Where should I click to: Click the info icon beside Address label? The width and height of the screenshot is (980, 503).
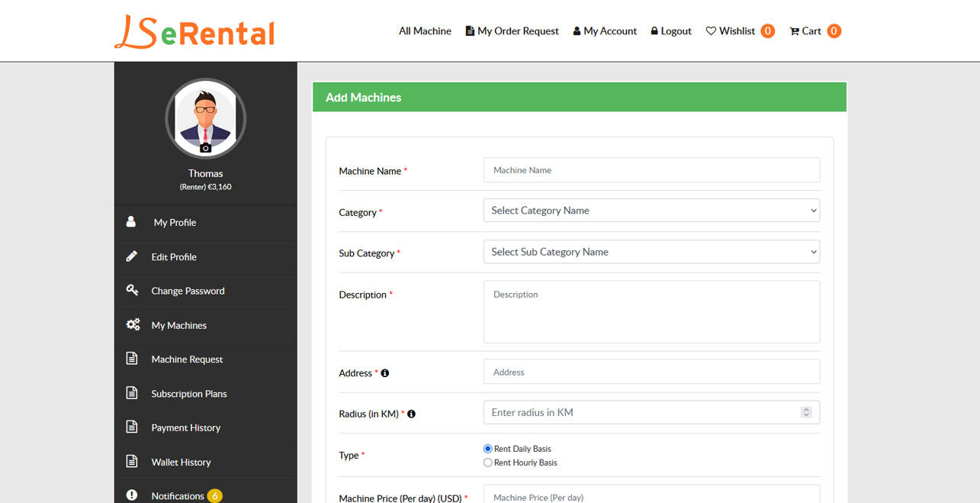(385, 373)
